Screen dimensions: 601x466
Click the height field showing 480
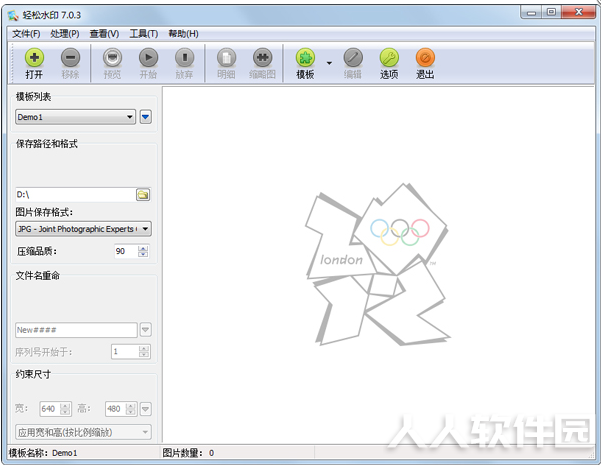click(x=116, y=409)
